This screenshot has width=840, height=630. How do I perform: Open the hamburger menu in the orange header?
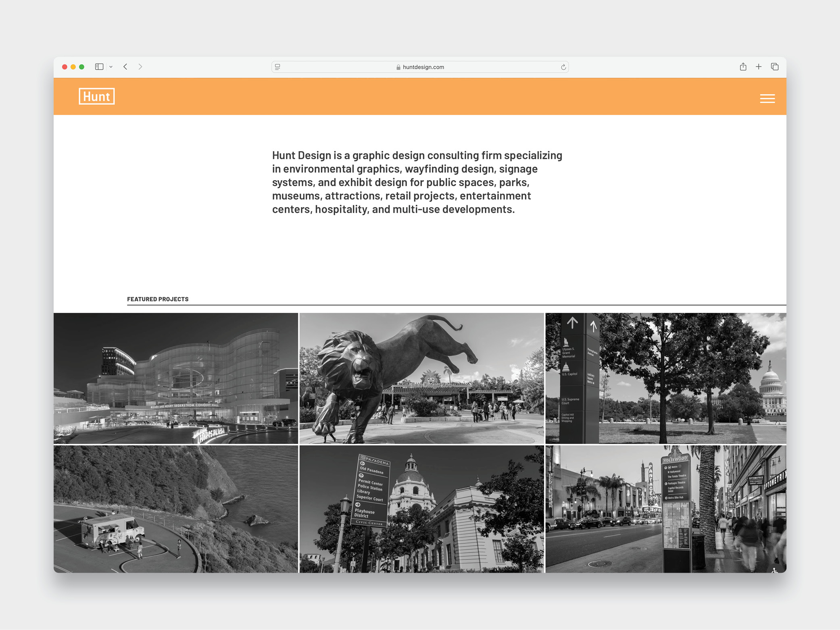pos(767,98)
